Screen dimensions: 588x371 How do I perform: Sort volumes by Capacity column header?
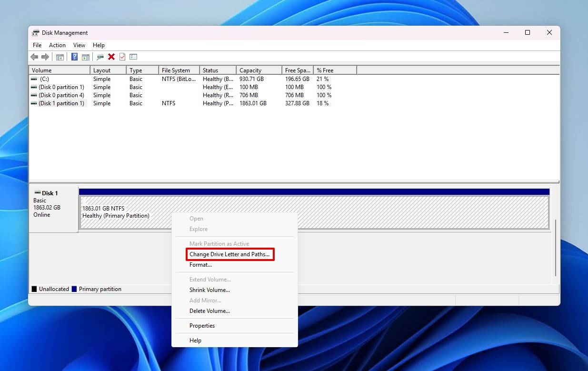(259, 70)
